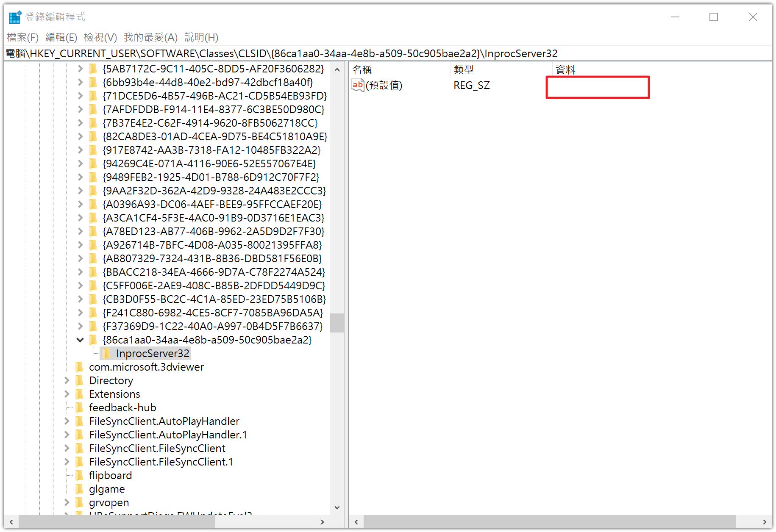Screen dimensions: 776x532
Task: Expand the FileSyncClient.AutoPlayHandler key
Action: pyautogui.click(x=67, y=421)
